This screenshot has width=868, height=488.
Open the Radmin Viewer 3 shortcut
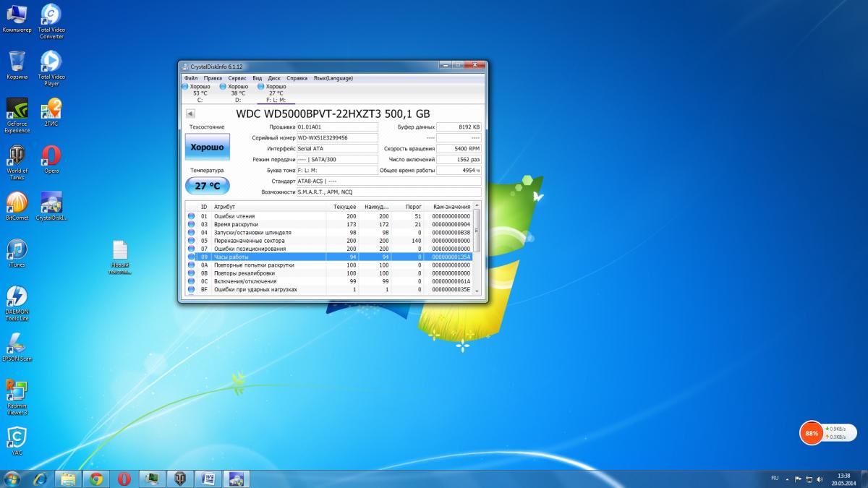coord(17,393)
